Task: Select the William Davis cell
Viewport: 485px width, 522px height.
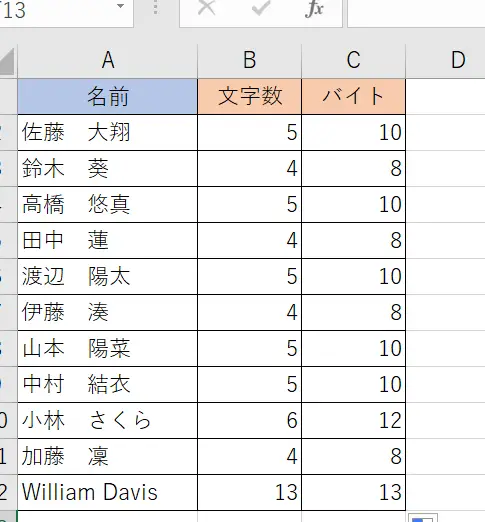Action: [108, 493]
